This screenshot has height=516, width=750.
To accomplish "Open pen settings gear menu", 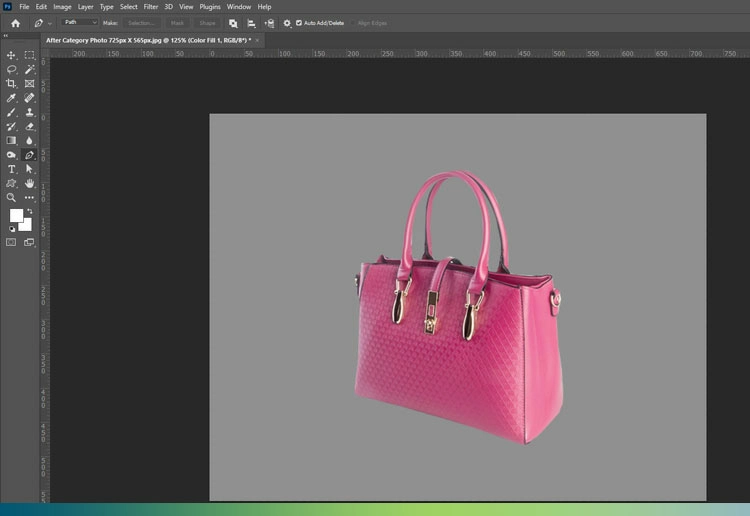I will coord(287,23).
